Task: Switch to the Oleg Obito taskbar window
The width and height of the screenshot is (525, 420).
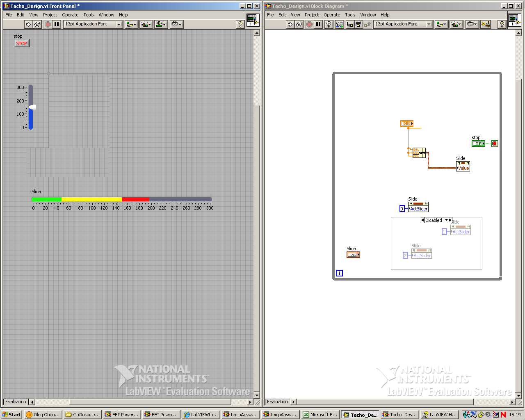Action: (43, 415)
